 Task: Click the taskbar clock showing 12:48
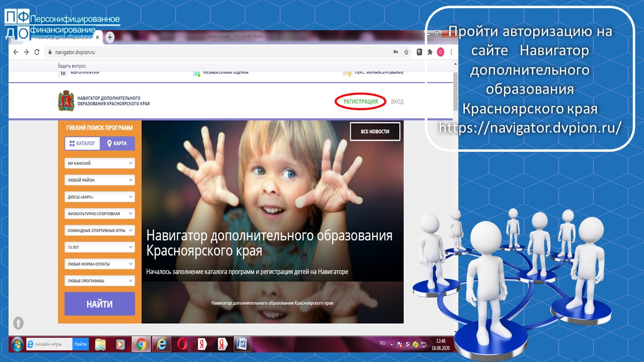441,344
